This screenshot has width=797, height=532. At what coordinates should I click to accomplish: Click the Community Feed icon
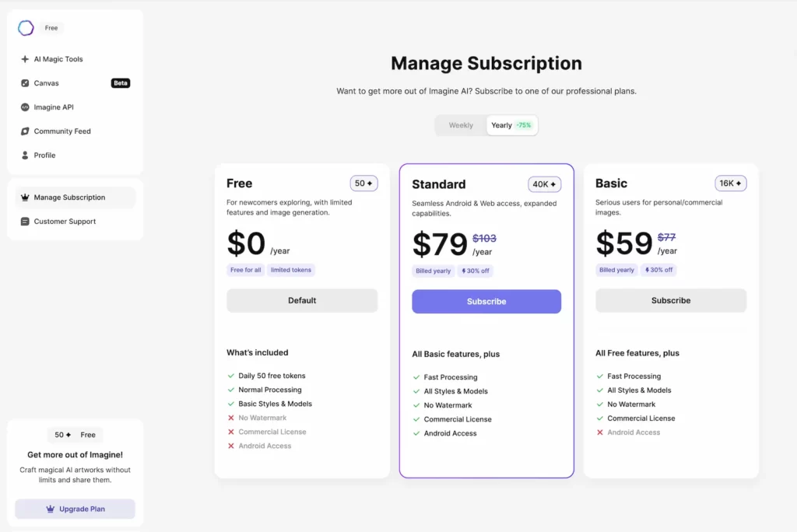pos(25,131)
